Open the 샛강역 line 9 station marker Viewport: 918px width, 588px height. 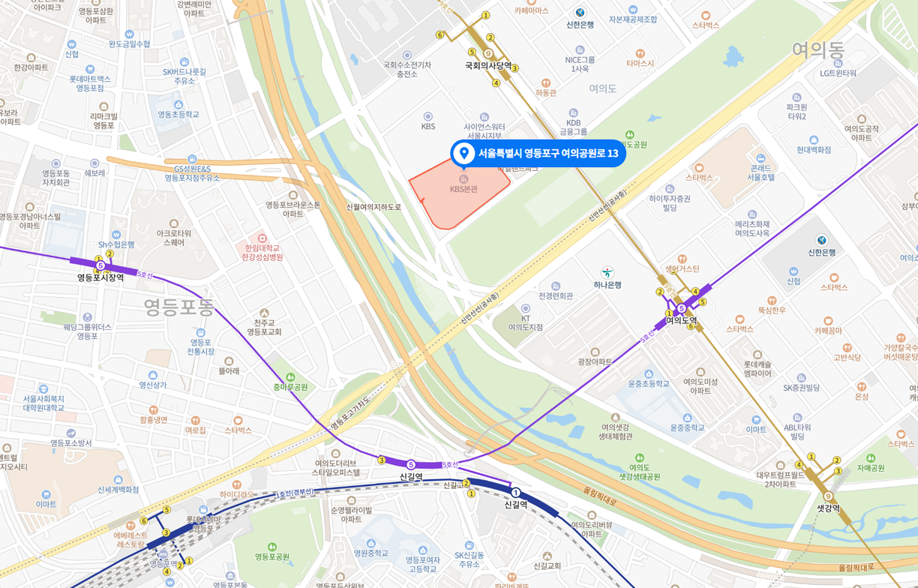coord(828,496)
